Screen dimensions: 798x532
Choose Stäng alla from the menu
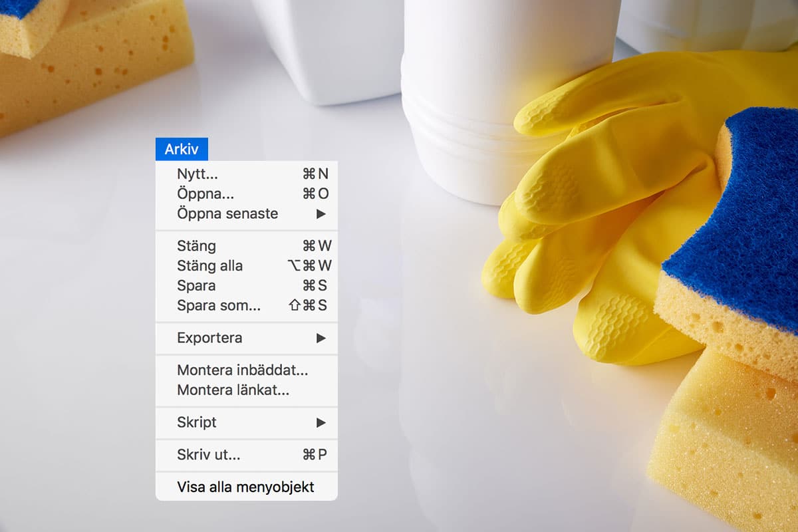tap(247, 266)
